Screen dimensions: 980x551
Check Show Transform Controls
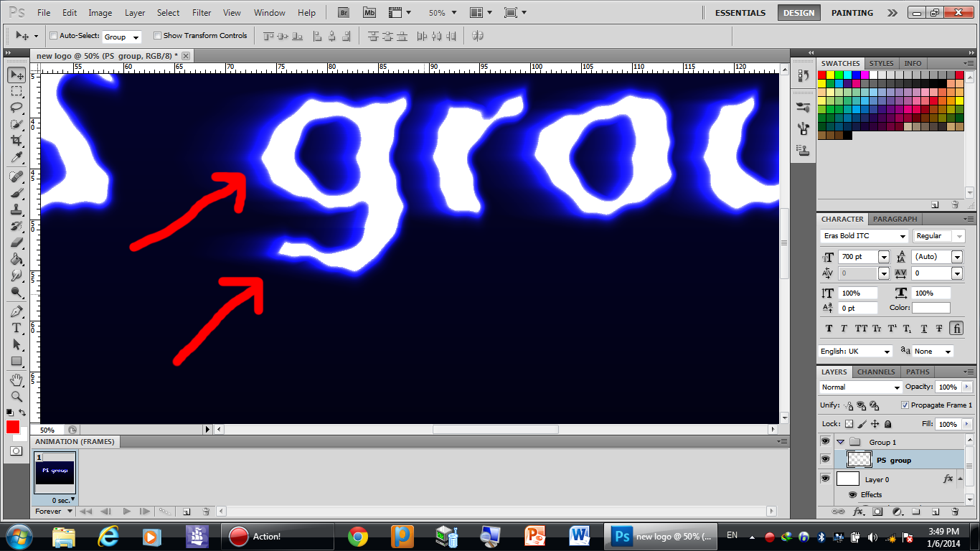[157, 36]
